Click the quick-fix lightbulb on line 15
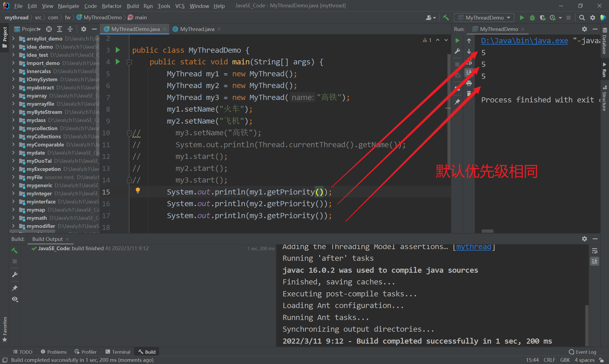Viewport: 609px width, 364px height. [138, 190]
